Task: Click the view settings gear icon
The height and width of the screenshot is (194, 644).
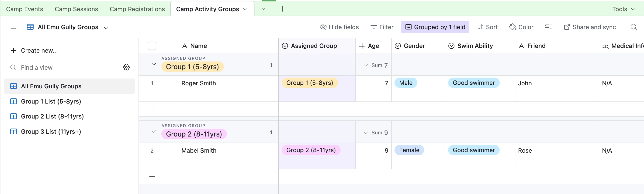Action: 126,67
